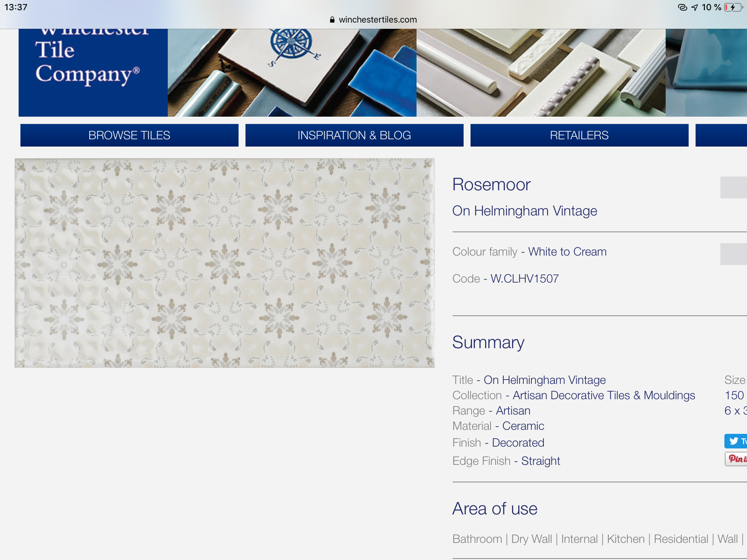Click the Twitter tweet button icon
The width and height of the screenshot is (747, 560).
tap(734, 441)
